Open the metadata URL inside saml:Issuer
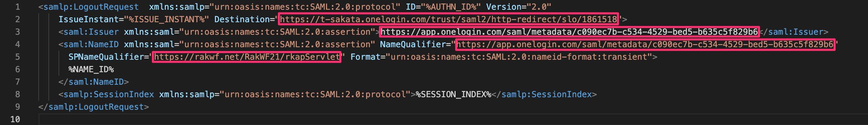Screen dimensions: 868x125 [x=569, y=32]
